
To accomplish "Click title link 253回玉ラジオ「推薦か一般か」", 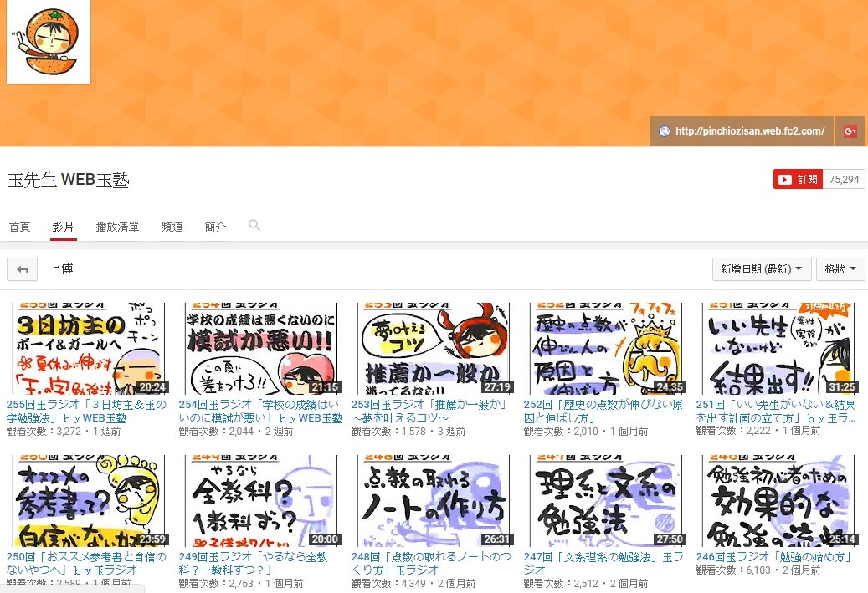I will (429, 411).
